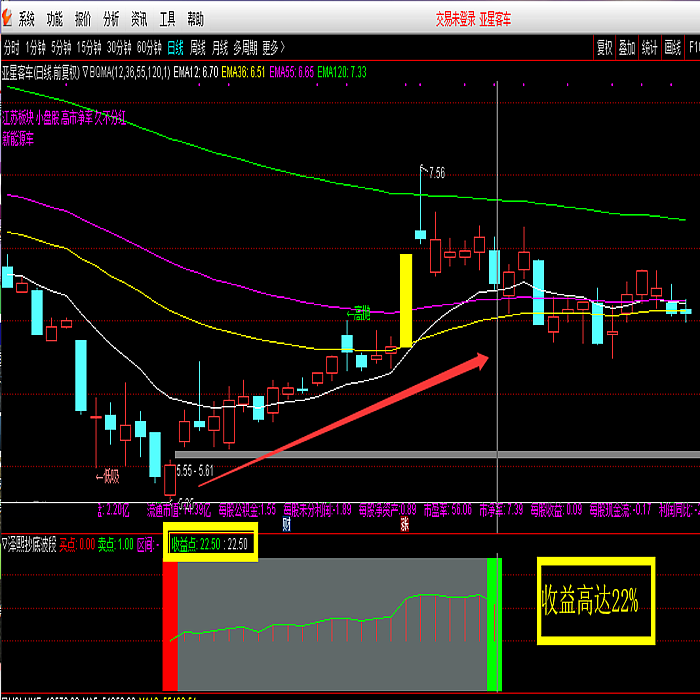Expand the 更多 periods list
Image resolution: width=700 pixels, height=700 pixels.
pos(273,47)
